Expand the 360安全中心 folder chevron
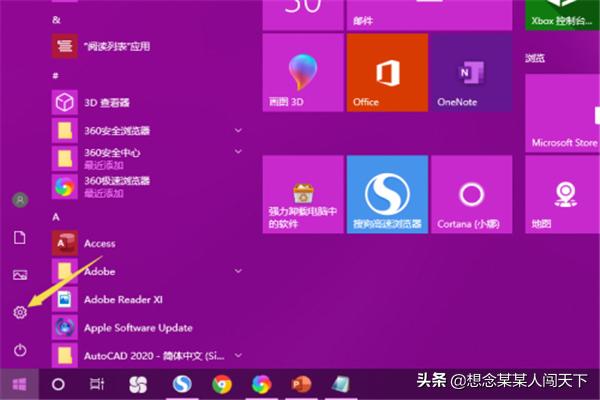The width and height of the screenshot is (600, 400). (238, 152)
